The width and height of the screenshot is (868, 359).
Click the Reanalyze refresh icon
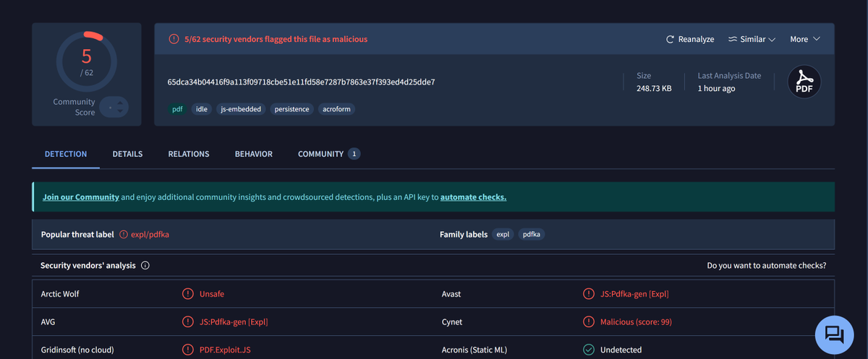point(671,39)
